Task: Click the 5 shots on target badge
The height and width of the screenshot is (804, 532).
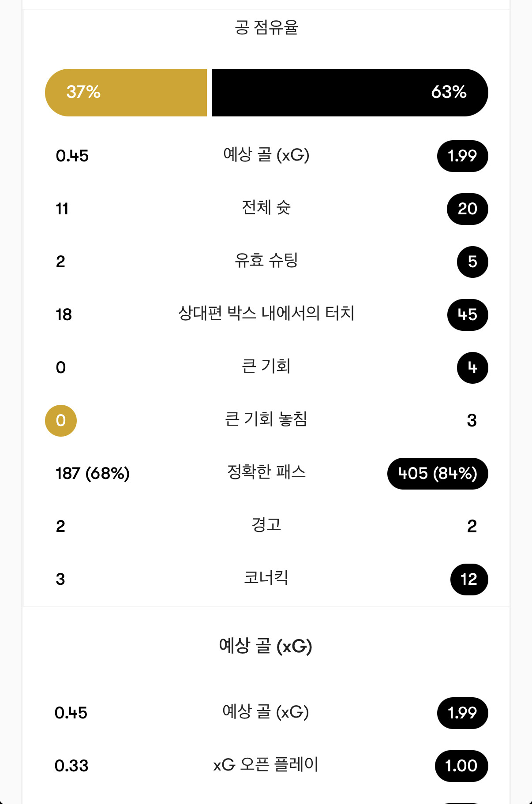Action: 472,262
